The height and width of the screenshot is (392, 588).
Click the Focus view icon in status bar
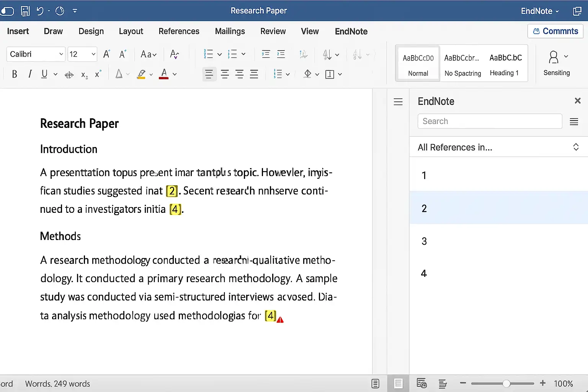coord(375,384)
